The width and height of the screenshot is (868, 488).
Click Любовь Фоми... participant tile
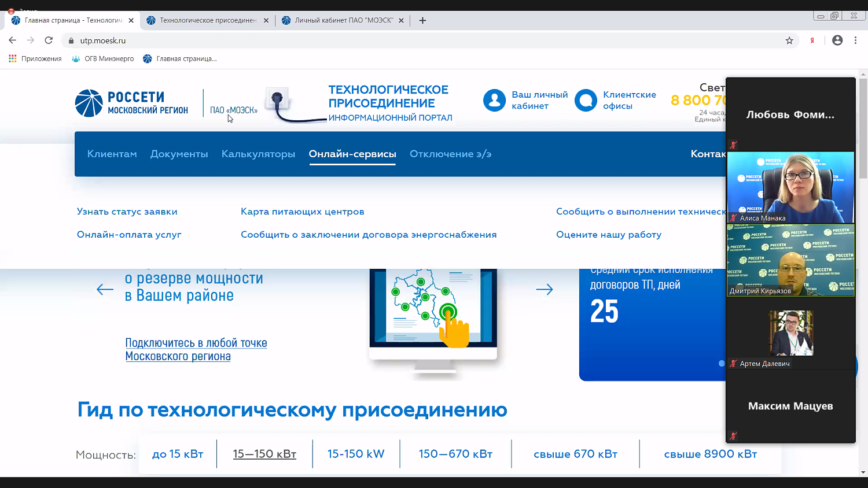(x=790, y=114)
